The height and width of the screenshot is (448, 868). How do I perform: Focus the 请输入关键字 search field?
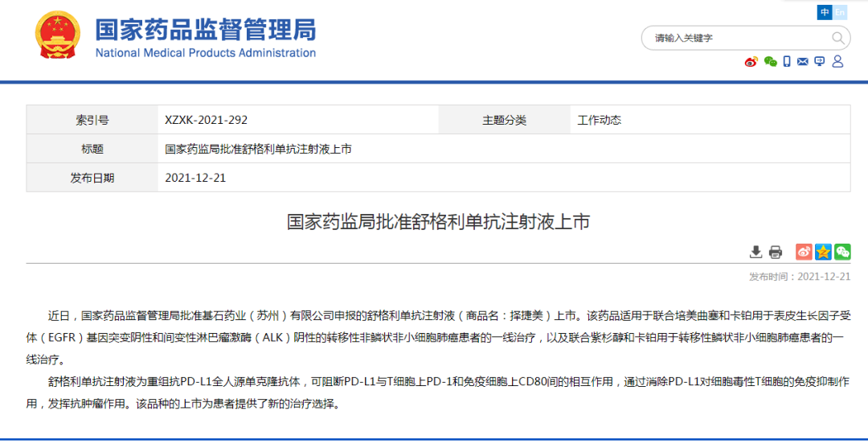click(x=735, y=38)
